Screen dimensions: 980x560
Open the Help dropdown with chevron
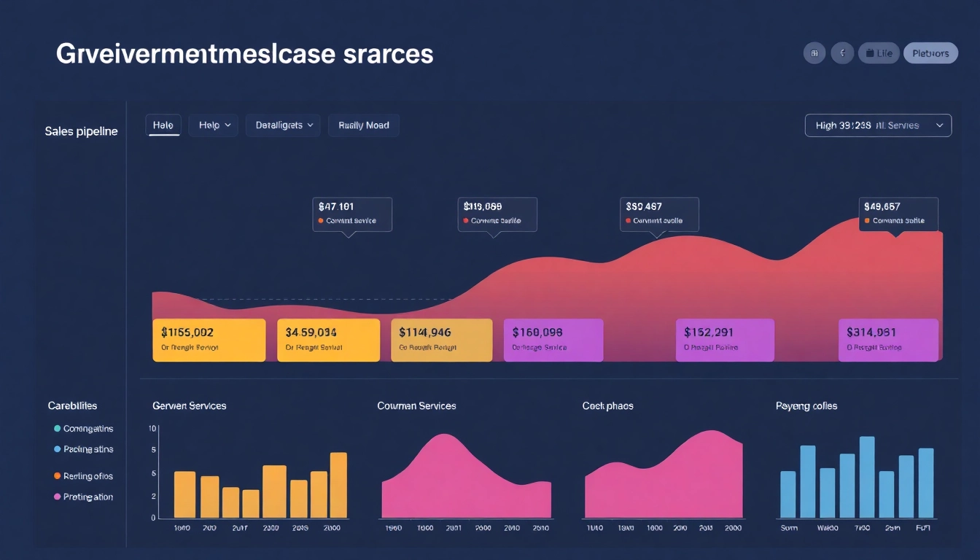click(214, 125)
